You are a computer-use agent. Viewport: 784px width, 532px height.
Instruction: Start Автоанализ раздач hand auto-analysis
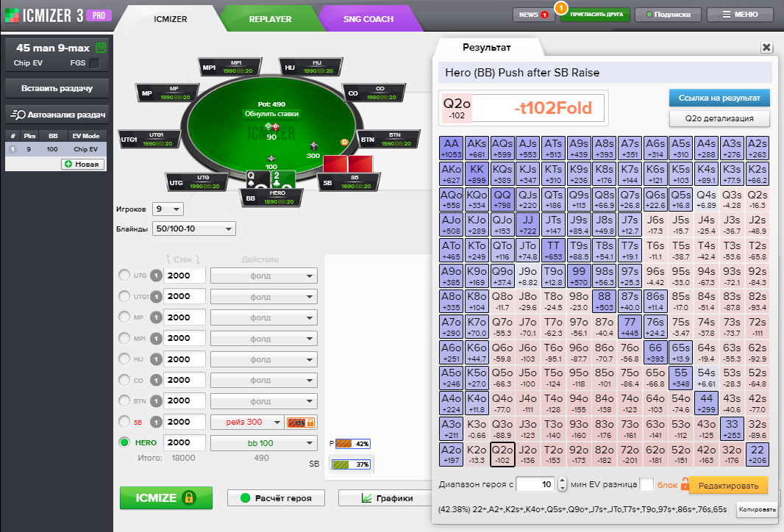[57, 115]
